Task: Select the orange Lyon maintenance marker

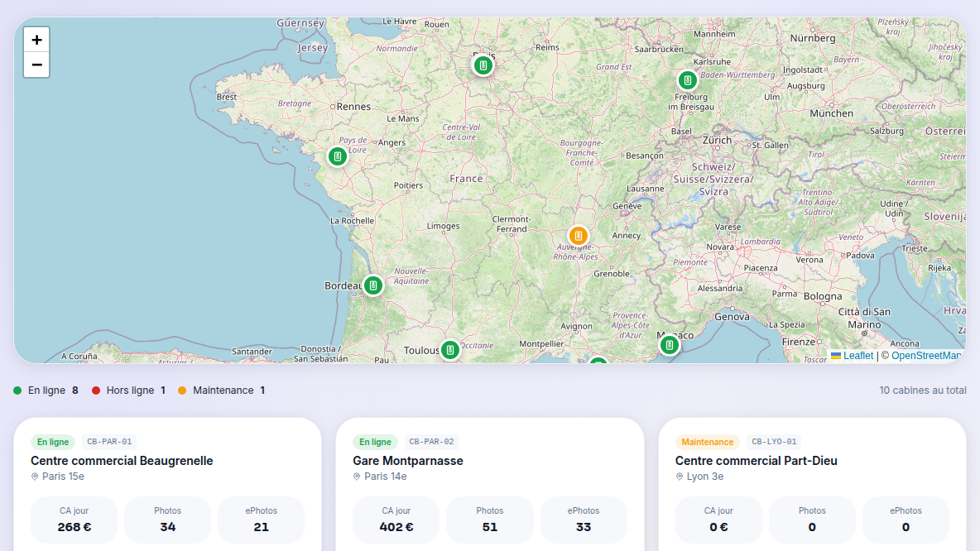Action: [x=578, y=236]
